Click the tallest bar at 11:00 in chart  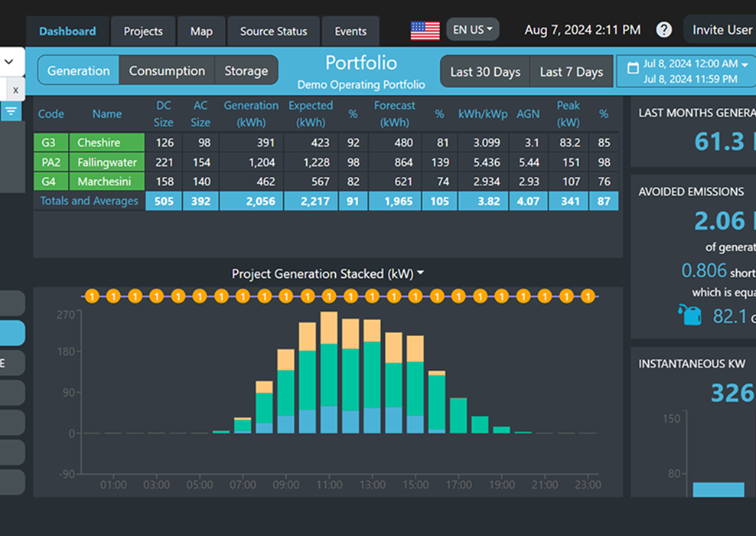click(329, 371)
